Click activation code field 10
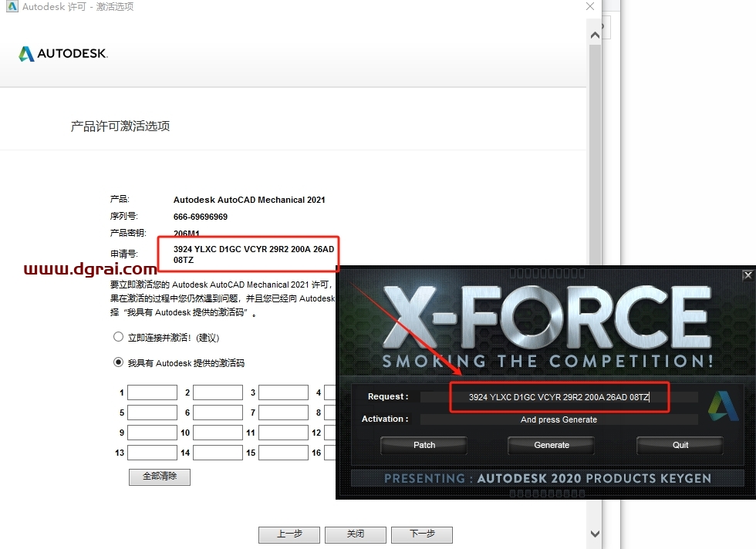Image resolution: width=756 pixels, height=549 pixels. pyautogui.click(x=218, y=433)
